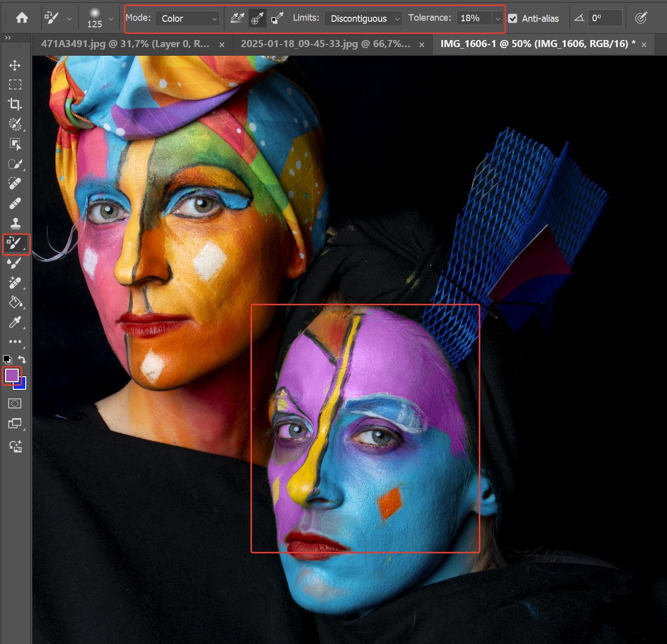
Task: Click the Home icon
Action: click(x=22, y=18)
